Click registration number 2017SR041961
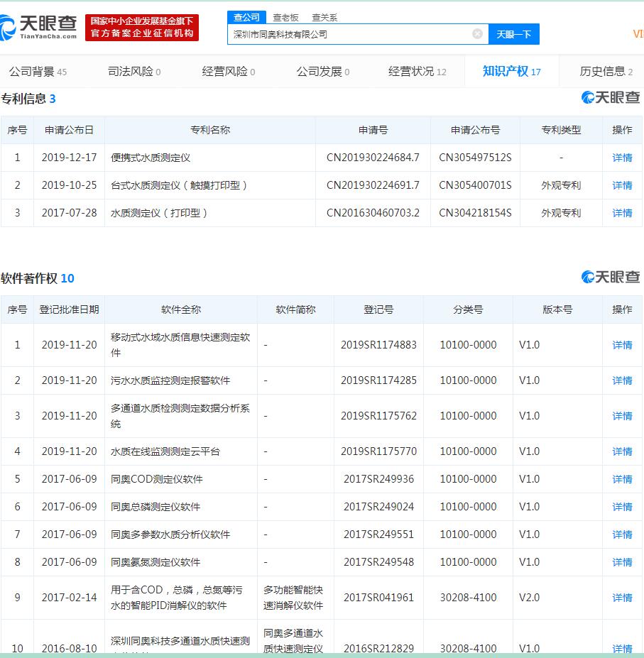The image size is (644, 658). click(x=378, y=598)
